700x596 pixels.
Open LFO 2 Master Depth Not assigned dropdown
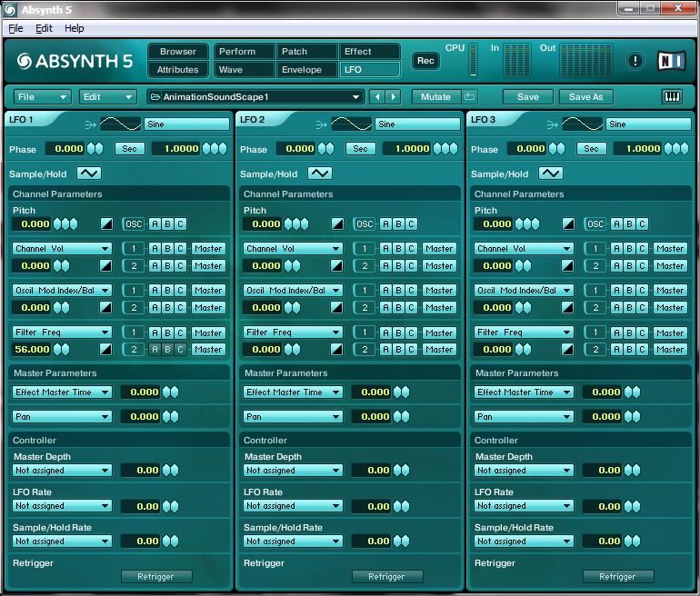(x=293, y=471)
